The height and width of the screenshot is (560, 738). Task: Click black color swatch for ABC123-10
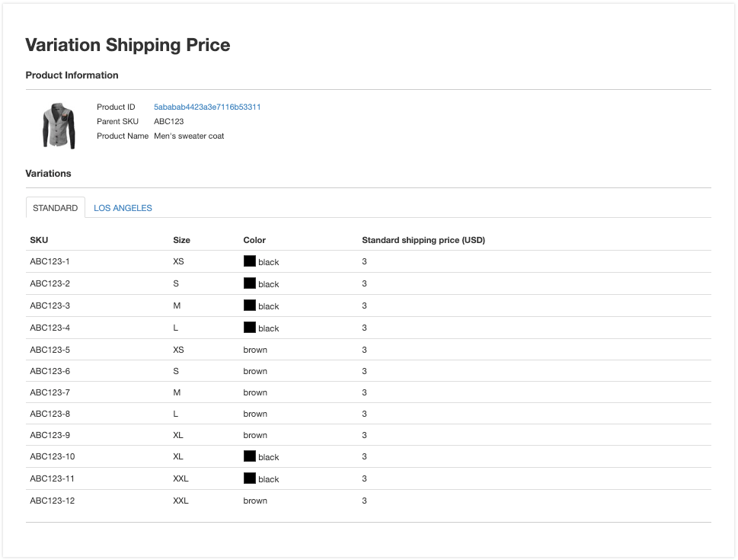coord(249,456)
